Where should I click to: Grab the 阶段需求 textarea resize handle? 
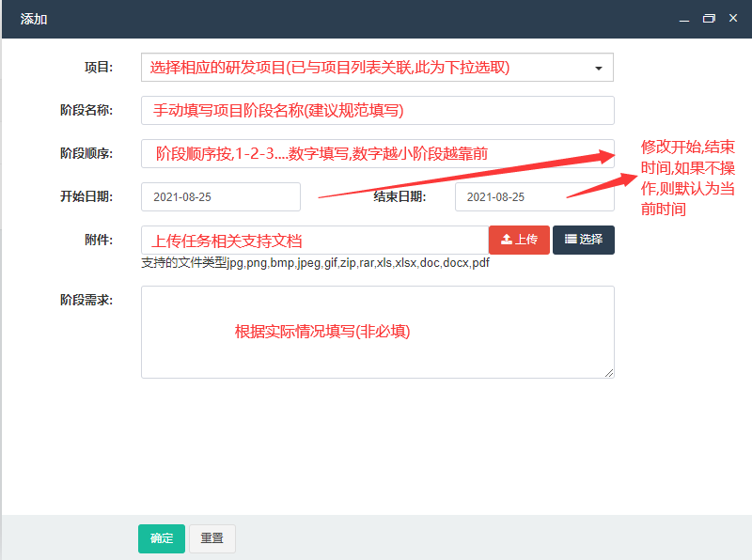click(x=609, y=373)
